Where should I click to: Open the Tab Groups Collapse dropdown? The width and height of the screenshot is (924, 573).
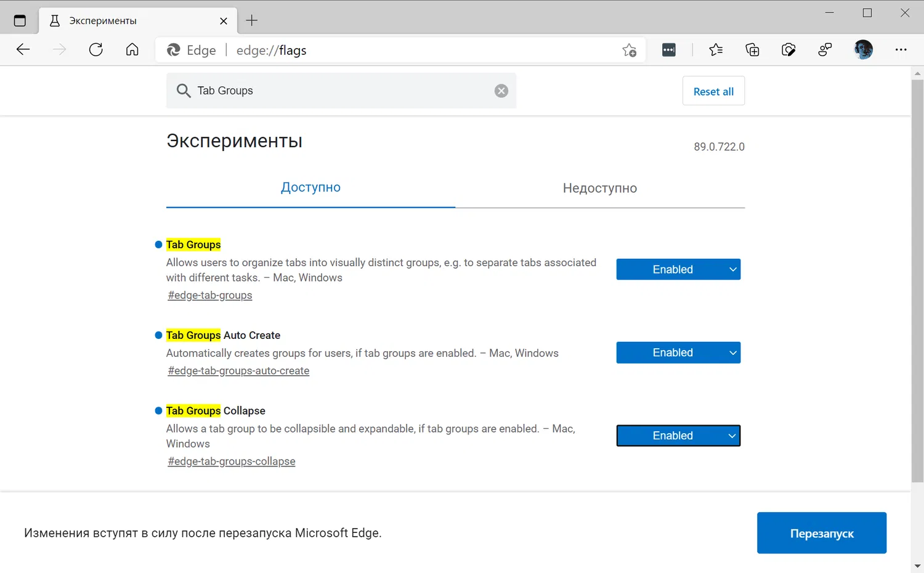(x=678, y=436)
